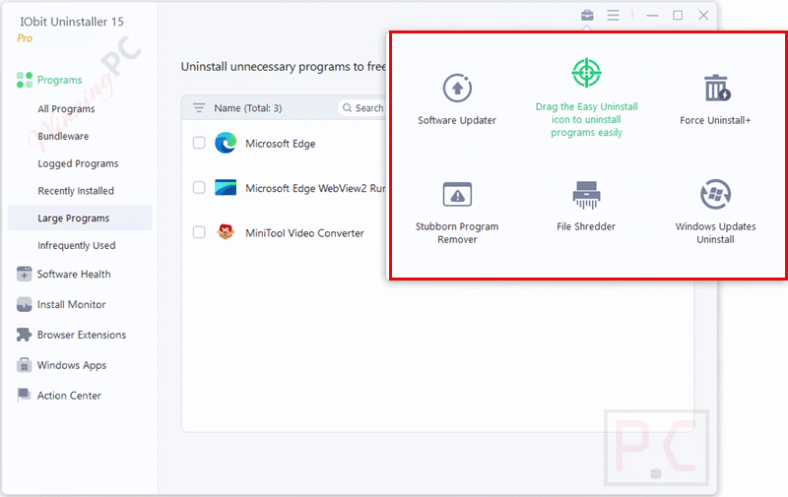Click MiniTool Video Converter name
Viewport: 788px width, 497px height.
point(305,233)
